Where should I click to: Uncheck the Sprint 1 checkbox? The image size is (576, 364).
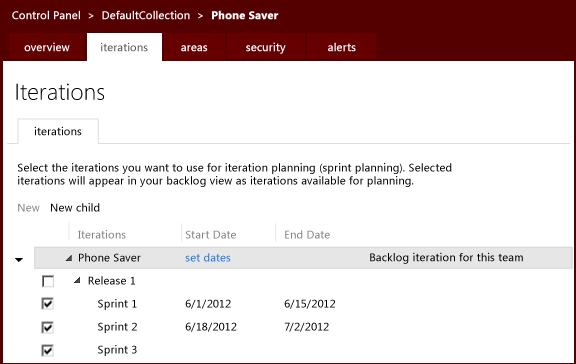coord(48,304)
